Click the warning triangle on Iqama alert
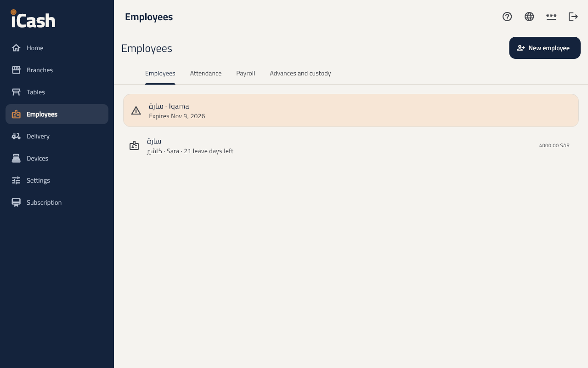Screen dimensions: 588x368 (136, 110)
